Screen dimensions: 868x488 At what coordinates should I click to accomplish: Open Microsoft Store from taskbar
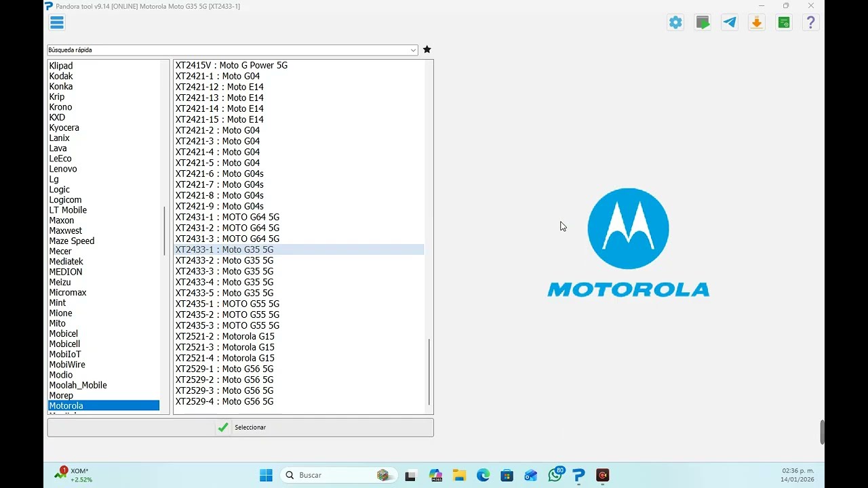coord(507,476)
